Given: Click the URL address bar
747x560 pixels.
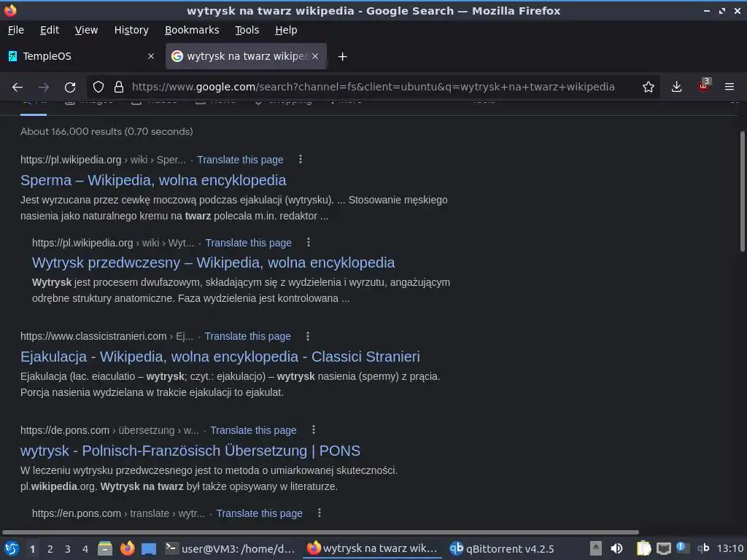Looking at the screenshot, I should (373, 87).
